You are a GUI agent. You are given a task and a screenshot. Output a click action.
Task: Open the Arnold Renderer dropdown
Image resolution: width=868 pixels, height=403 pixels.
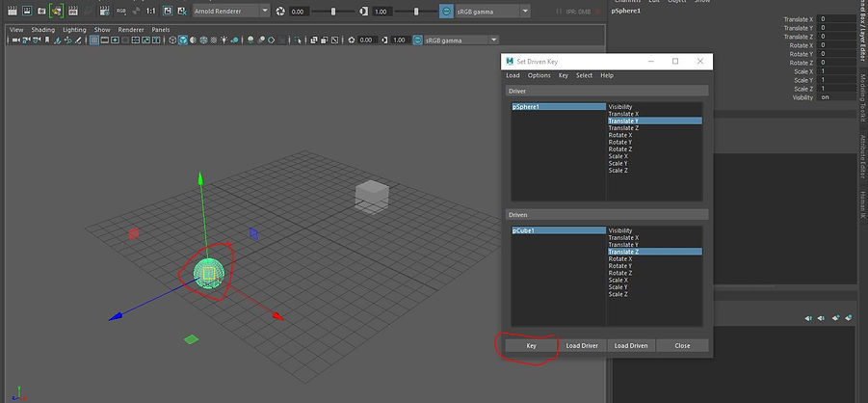pos(231,11)
